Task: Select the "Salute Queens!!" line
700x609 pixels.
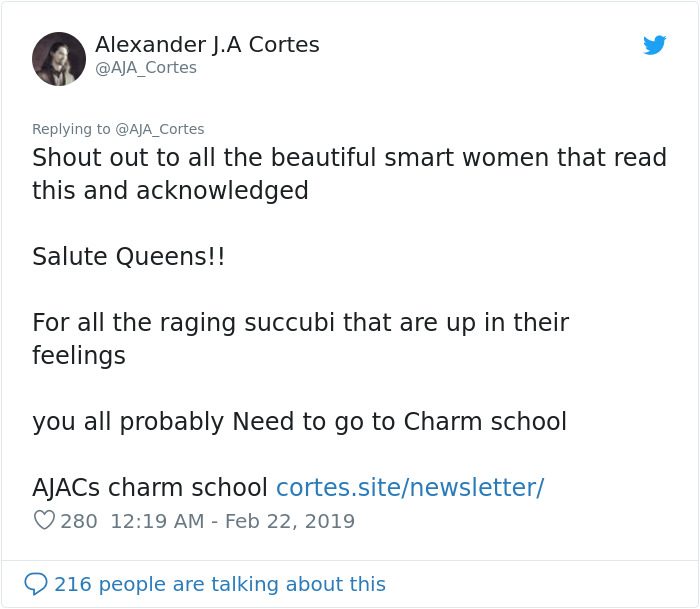Action: [x=128, y=256]
